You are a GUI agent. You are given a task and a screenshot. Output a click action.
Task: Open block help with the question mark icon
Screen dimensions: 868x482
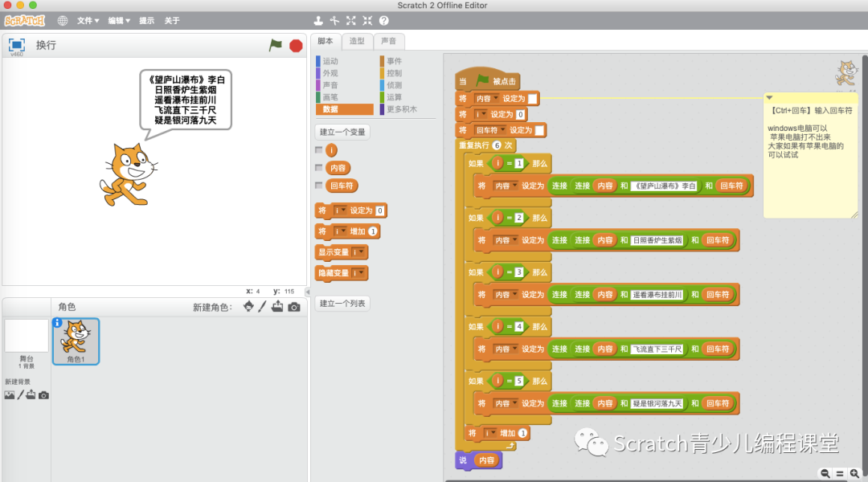pos(386,22)
